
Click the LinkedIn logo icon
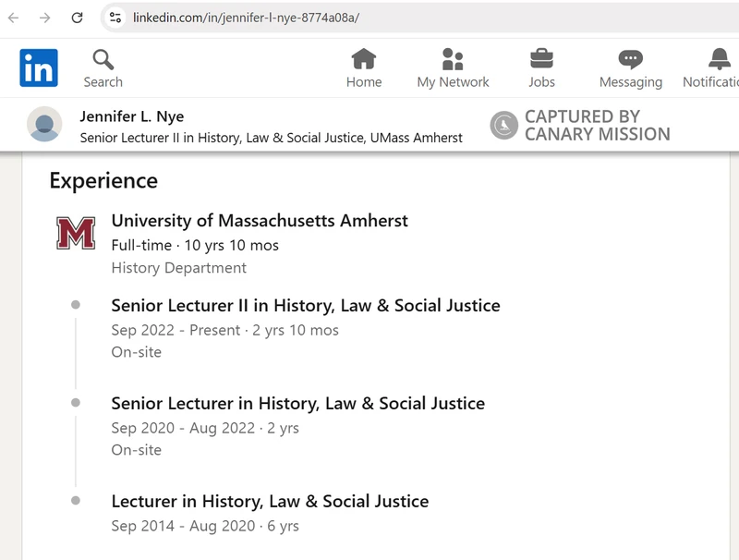(39, 68)
